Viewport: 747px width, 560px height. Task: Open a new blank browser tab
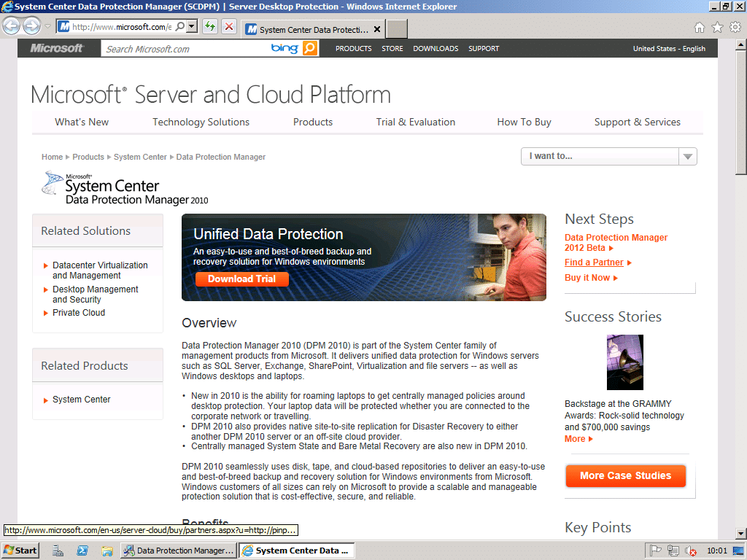click(x=396, y=29)
